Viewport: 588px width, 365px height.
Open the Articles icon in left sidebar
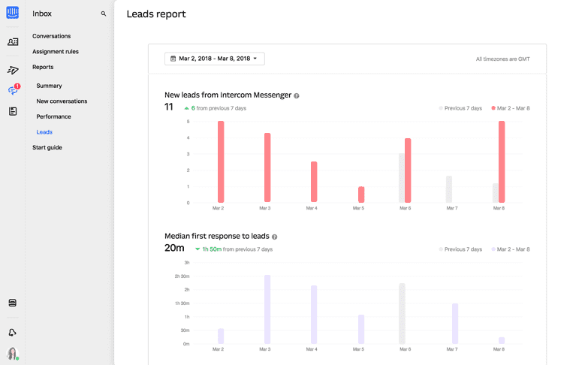[13, 111]
